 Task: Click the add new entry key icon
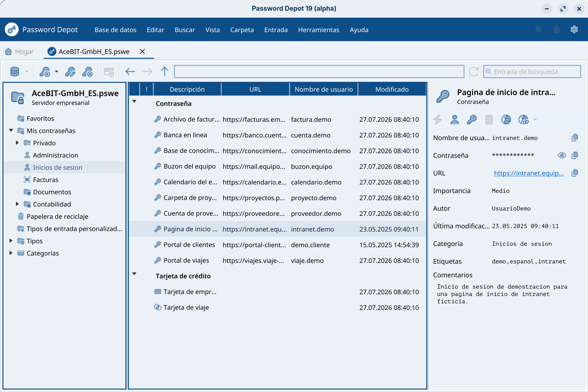[45, 72]
